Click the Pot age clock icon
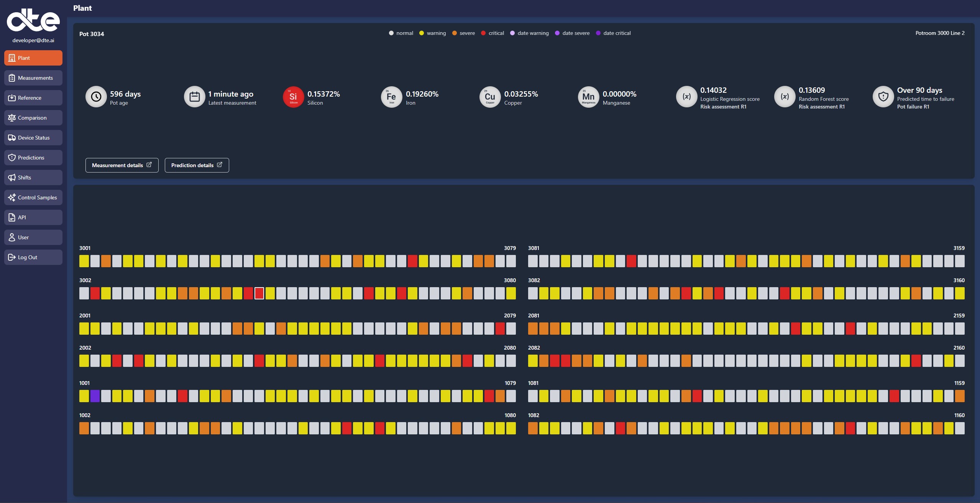This screenshot has width=980, height=503. [x=96, y=97]
